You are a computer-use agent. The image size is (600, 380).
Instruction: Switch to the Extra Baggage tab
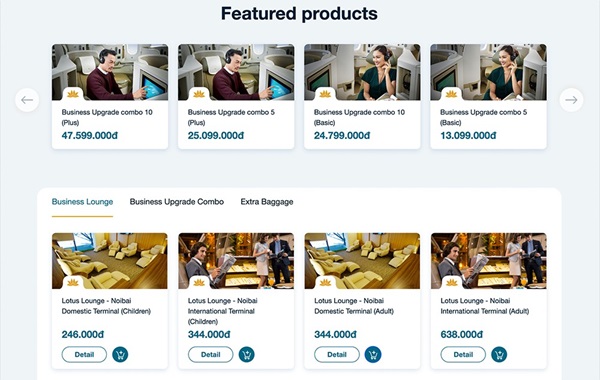267,202
